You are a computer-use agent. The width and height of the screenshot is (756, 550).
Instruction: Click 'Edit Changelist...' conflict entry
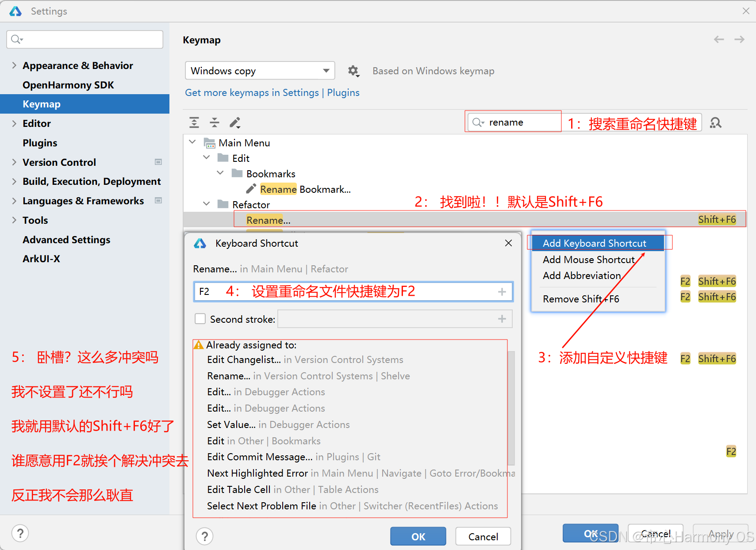[305, 359]
